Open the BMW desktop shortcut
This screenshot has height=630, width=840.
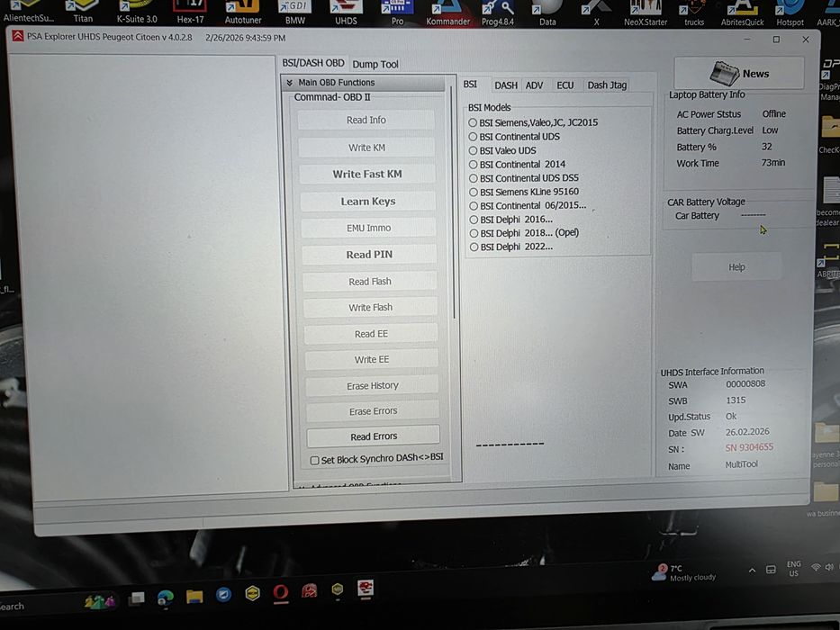294,12
